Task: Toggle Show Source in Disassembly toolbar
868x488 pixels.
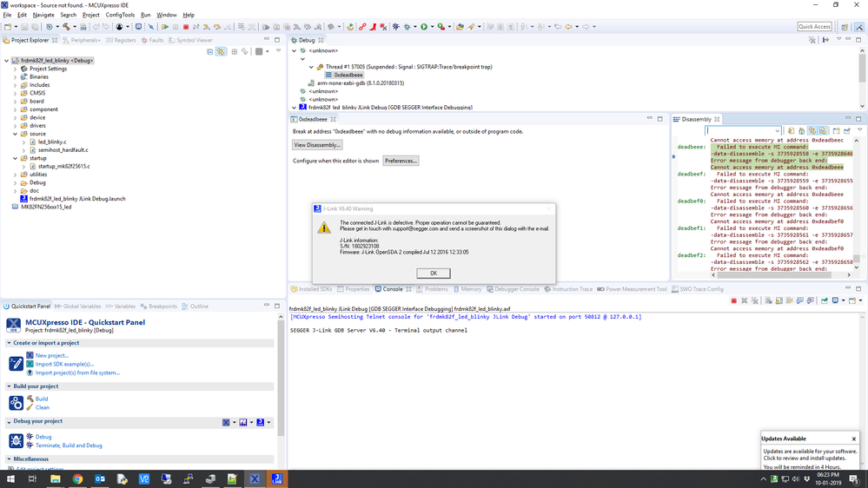Action: (823, 130)
